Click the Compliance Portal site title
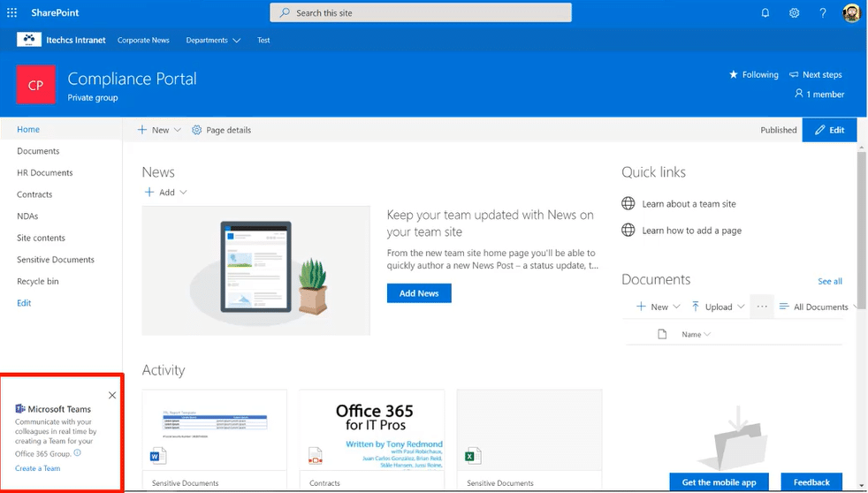The height and width of the screenshot is (493, 868). (132, 79)
